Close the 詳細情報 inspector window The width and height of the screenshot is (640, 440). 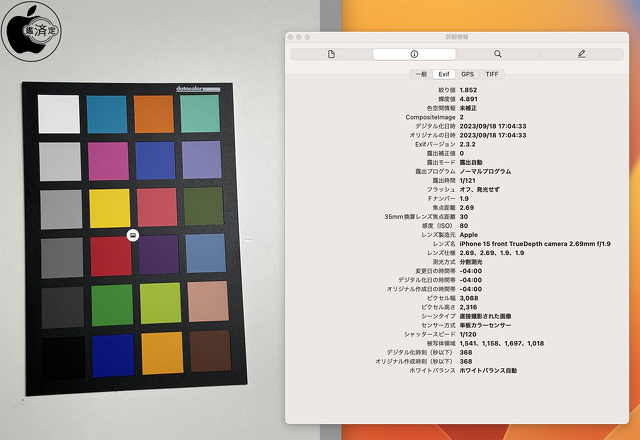[292, 36]
